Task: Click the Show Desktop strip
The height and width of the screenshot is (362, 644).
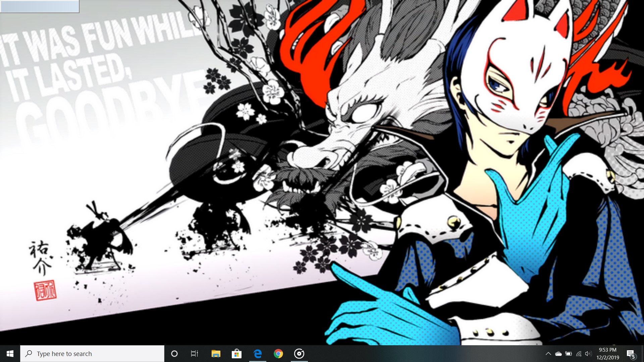Action: click(x=643, y=354)
